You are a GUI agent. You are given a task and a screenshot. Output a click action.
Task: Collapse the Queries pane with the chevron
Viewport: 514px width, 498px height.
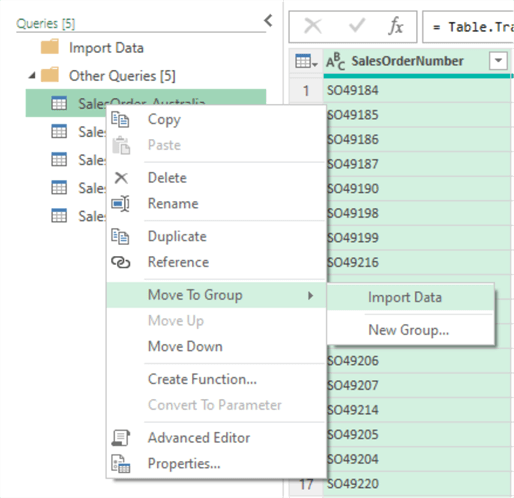[269, 21]
